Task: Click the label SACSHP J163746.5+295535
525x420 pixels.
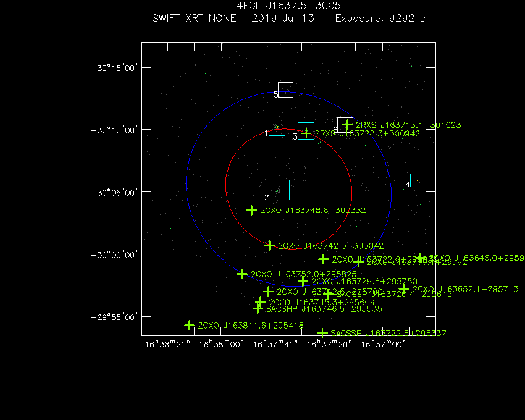Action: [324, 309]
